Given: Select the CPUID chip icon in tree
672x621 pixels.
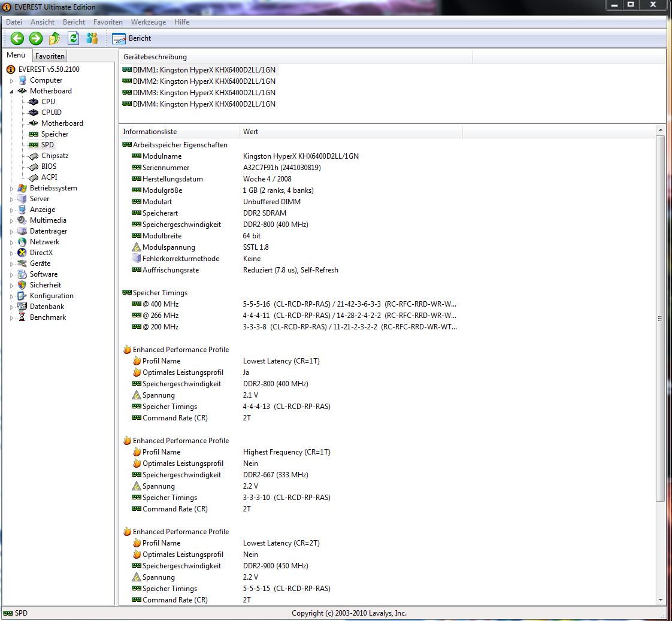Looking at the screenshot, I should tap(34, 113).
